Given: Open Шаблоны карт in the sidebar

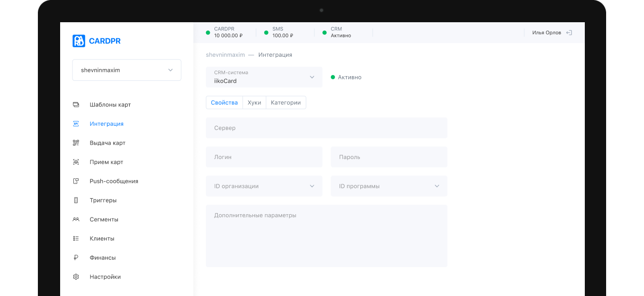Looking at the screenshot, I should pyautogui.click(x=110, y=104).
